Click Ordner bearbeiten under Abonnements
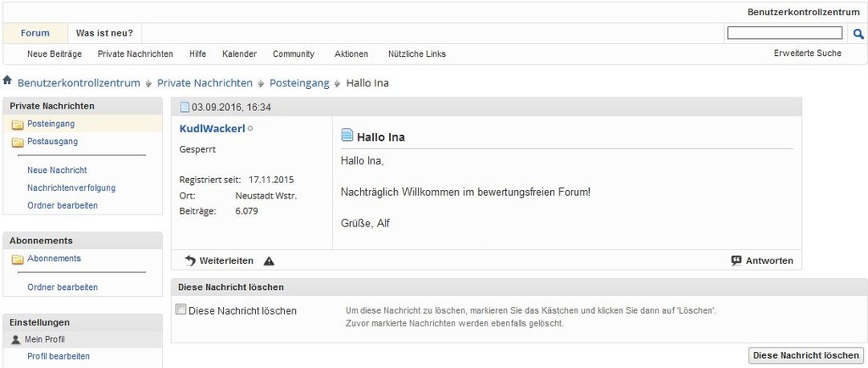 tap(63, 287)
